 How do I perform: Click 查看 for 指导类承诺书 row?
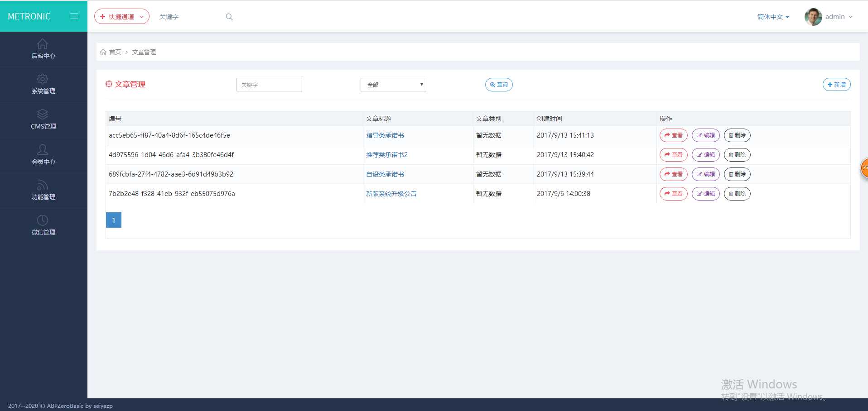coord(674,135)
